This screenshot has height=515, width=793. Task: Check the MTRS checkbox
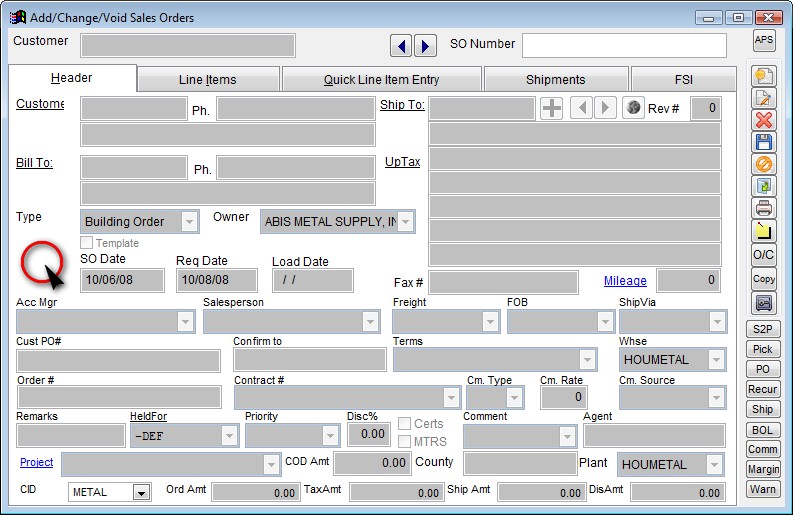pos(405,441)
